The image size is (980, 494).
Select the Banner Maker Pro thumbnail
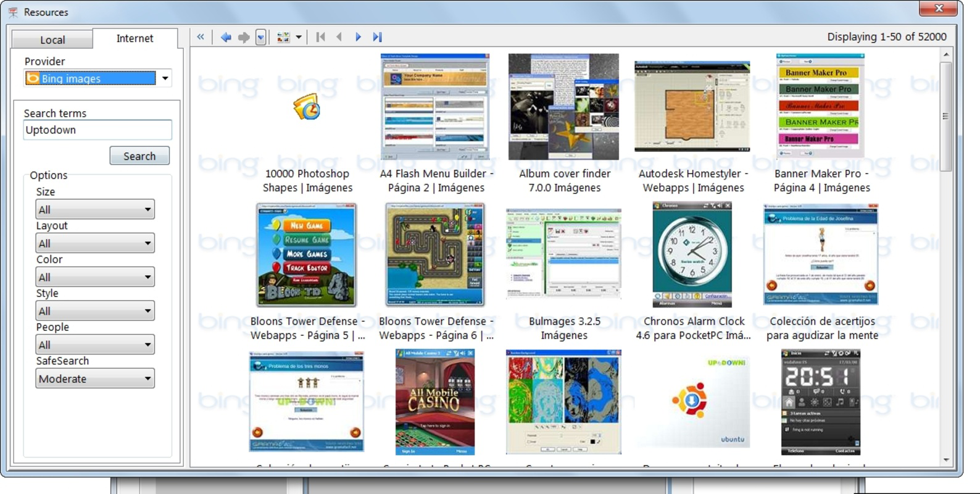(820, 106)
